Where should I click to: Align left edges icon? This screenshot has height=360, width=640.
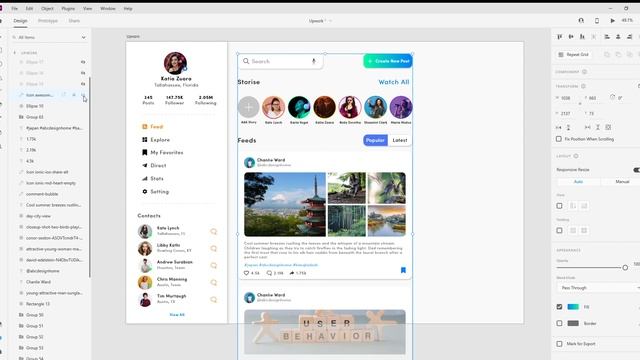(x=607, y=37)
